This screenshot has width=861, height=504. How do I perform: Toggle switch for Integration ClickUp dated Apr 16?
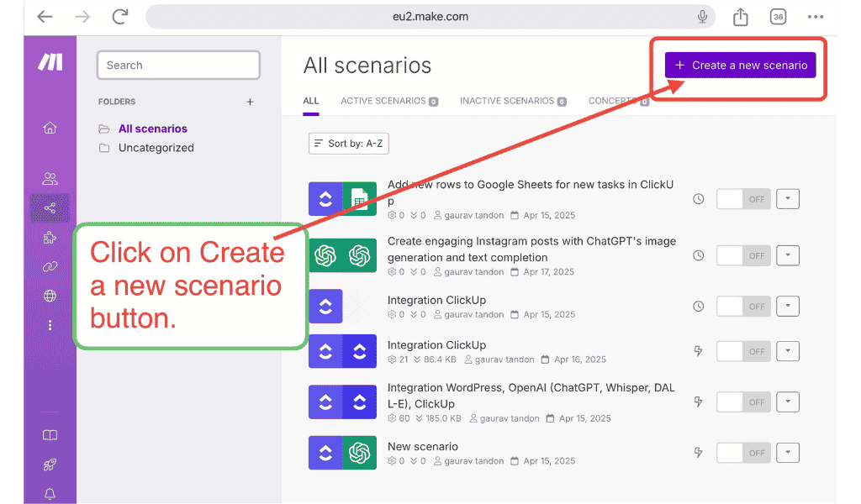click(x=743, y=351)
